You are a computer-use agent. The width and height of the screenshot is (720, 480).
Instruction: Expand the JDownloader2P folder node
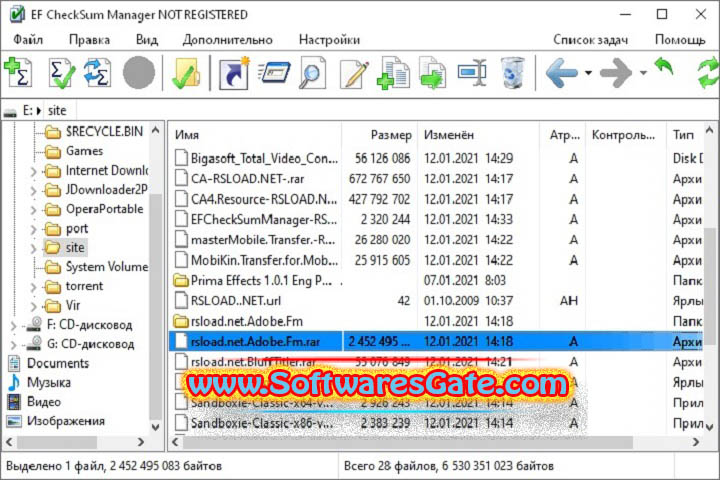33,191
